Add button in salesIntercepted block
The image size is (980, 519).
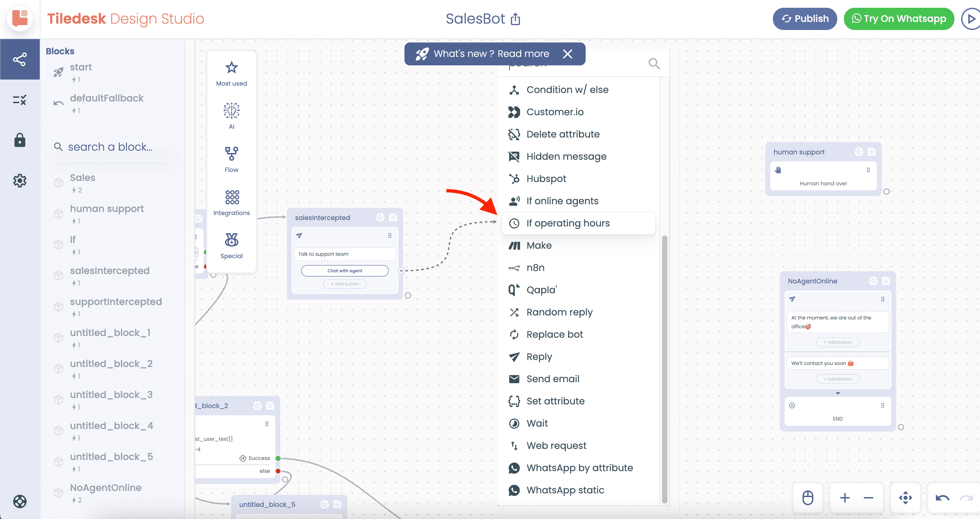coord(345,284)
